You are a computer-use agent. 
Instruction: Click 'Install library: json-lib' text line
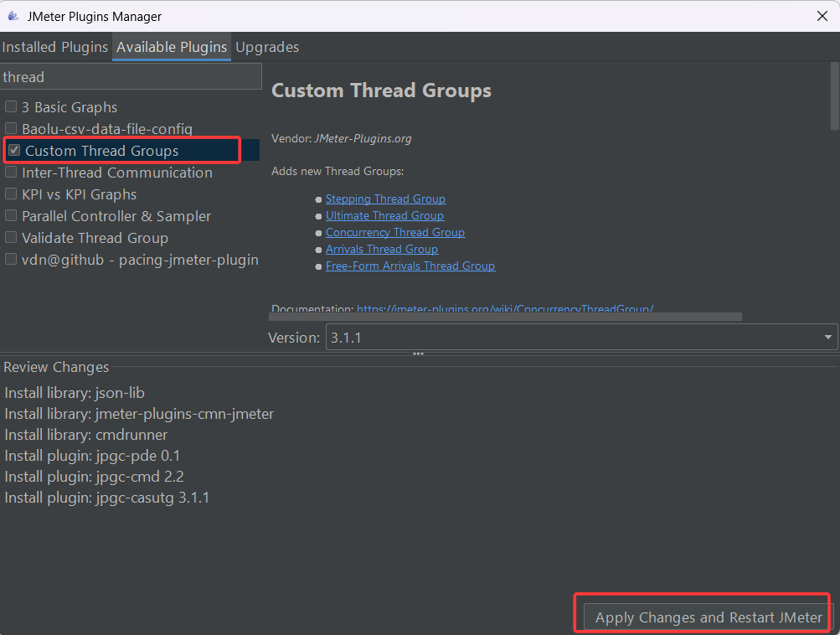click(75, 393)
